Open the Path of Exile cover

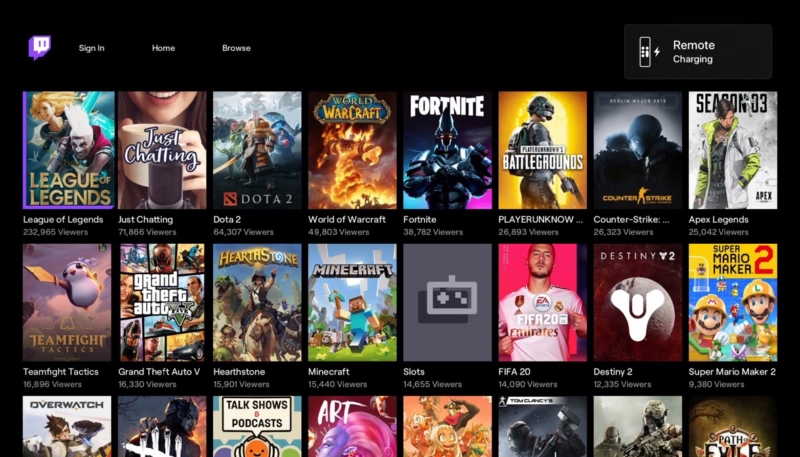(x=733, y=426)
